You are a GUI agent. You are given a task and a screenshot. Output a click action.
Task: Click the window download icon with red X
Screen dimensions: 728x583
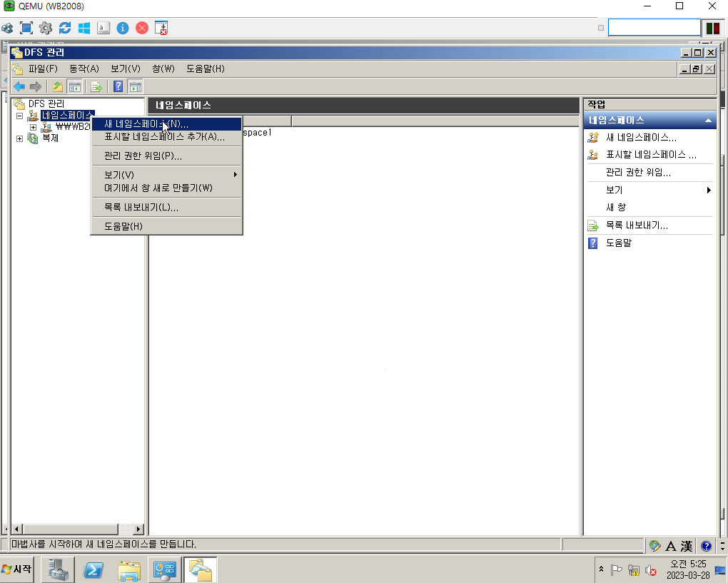click(161, 28)
